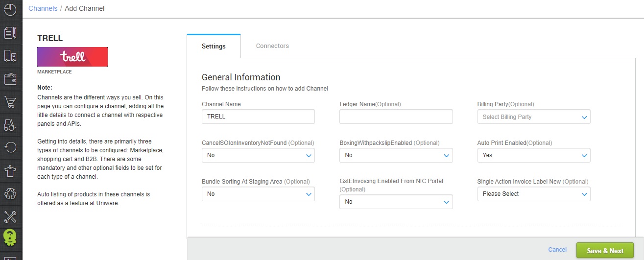Screen dimensions: 644x260
Task: Click the TRELL title text
Action: [50, 38]
